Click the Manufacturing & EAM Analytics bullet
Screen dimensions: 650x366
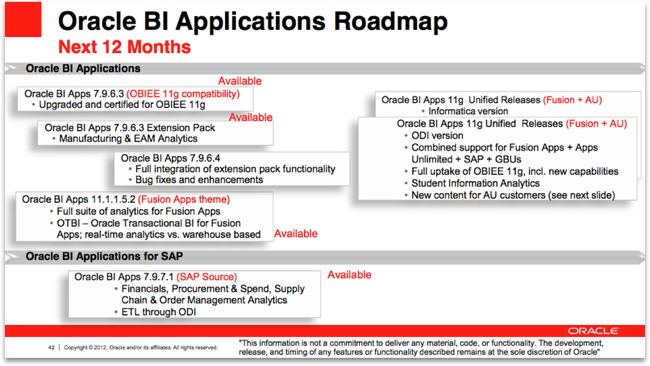[128, 138]
